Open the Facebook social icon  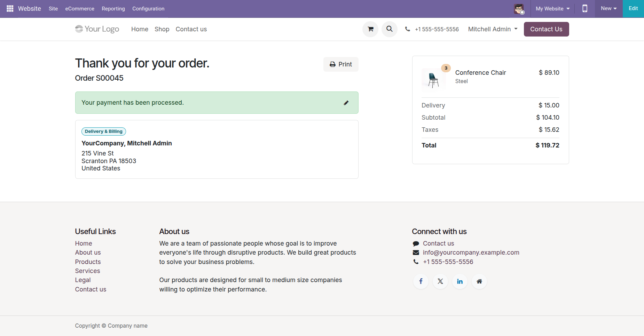421,281
